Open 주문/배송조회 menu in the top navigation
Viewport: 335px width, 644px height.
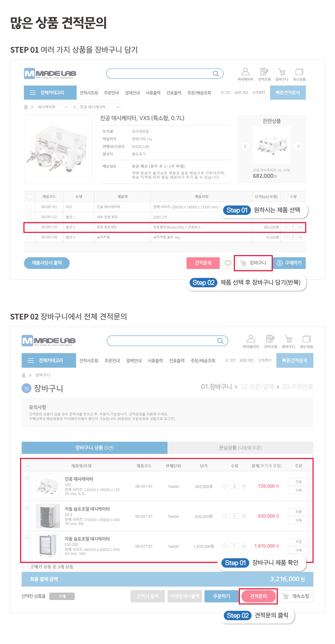(x=199, y=93)
